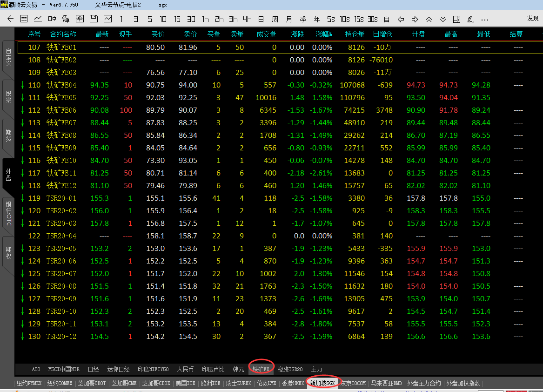
Task: Open the candlestick K-line chart icon
Action: click(52, 19)
